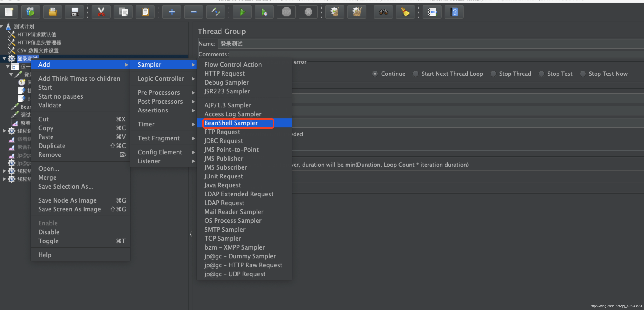Click the New test plan toolbar icon
This screenshot has height=310, width=644.
9,12
